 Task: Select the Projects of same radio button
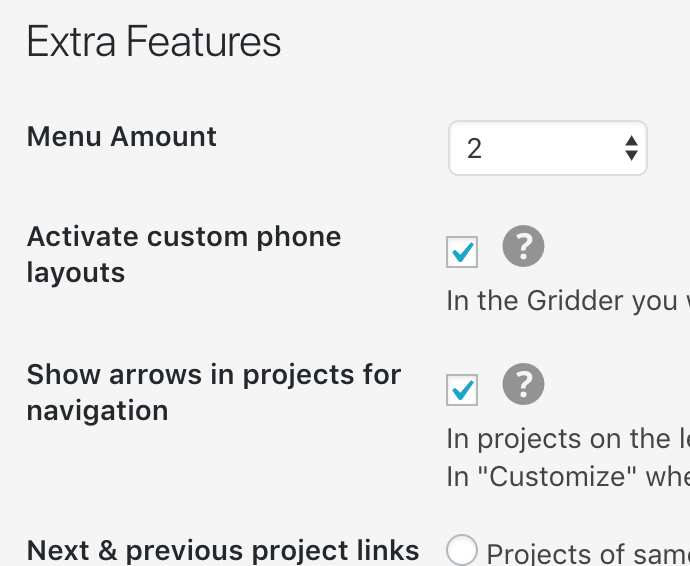click(x=462, y=550)
